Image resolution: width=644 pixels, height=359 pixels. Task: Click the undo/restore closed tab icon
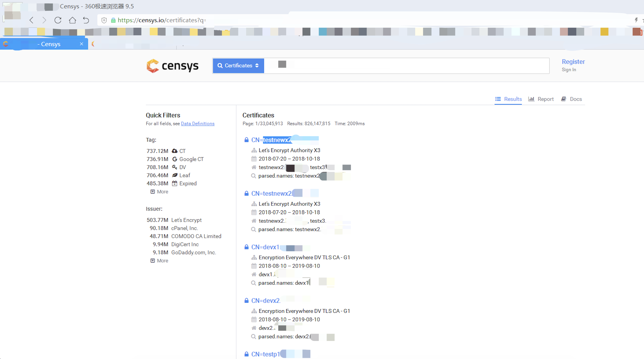point(86,20)
